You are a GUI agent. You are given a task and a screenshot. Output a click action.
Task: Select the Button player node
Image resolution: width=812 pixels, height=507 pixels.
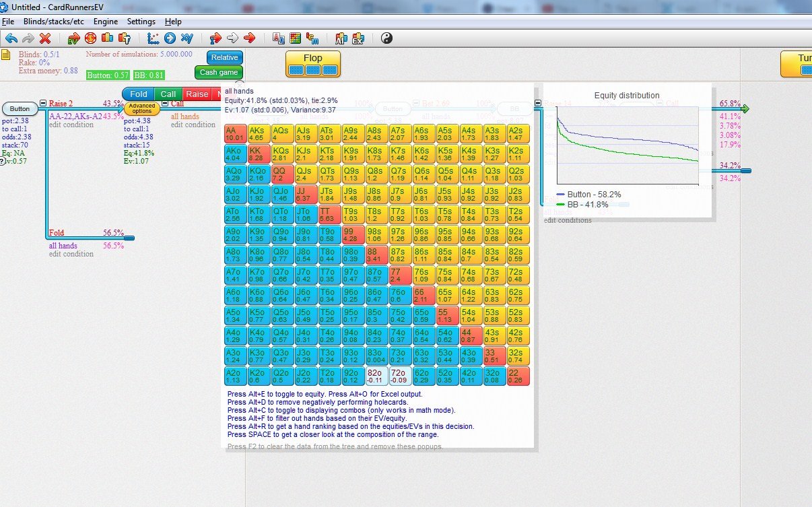point(20,108)
